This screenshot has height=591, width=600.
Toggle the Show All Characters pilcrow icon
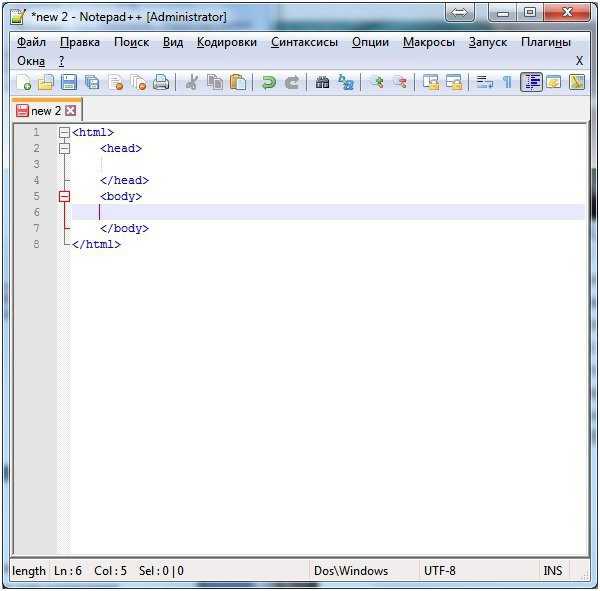tap(507, 82)
